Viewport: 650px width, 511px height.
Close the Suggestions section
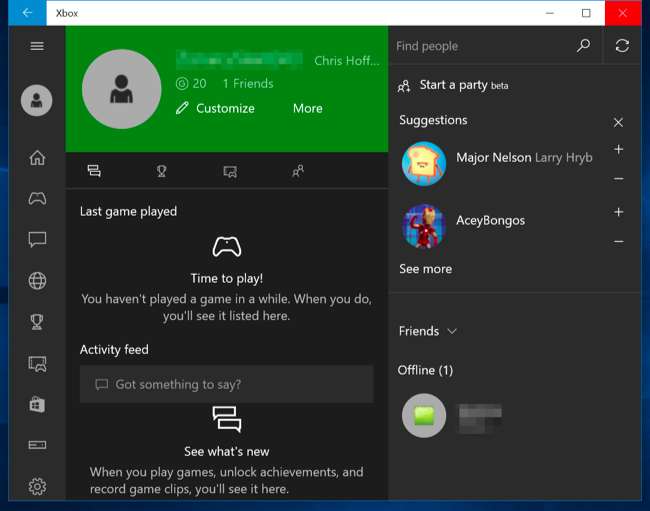click(618, 122)
